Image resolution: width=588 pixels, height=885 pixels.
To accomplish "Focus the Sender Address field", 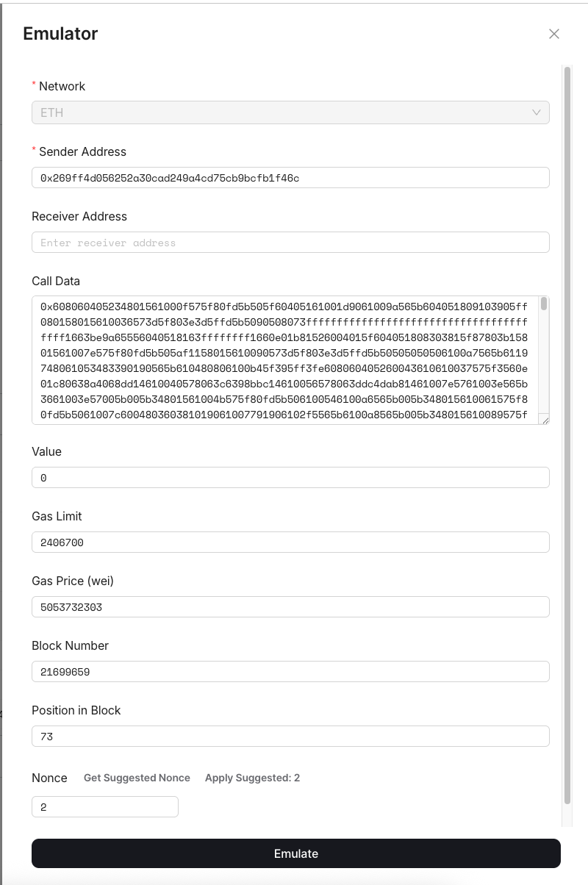I will point(290,178).
